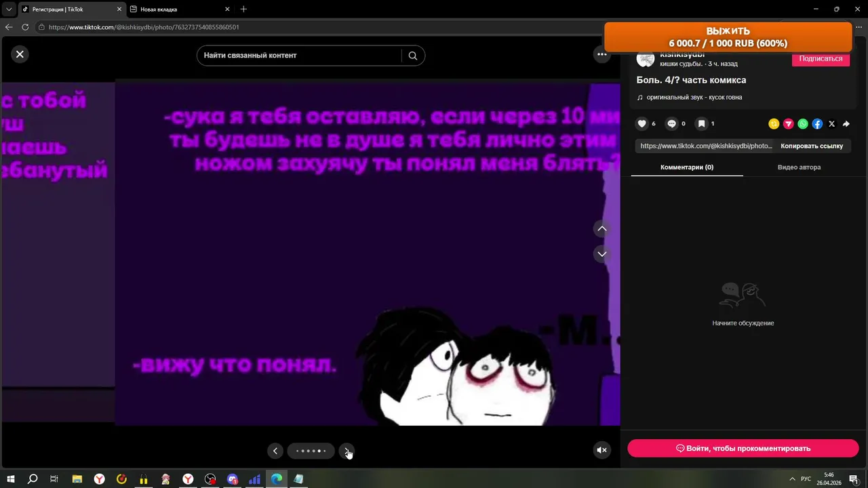Open the author's avatar profile picture
Image resolution: width=868 pixels, height=488 pixels.
point(646,59)
